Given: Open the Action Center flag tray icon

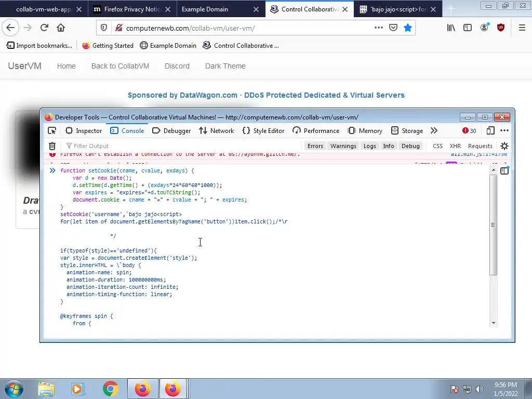Looking at the screenshot, I should click(x=455, y=389).
